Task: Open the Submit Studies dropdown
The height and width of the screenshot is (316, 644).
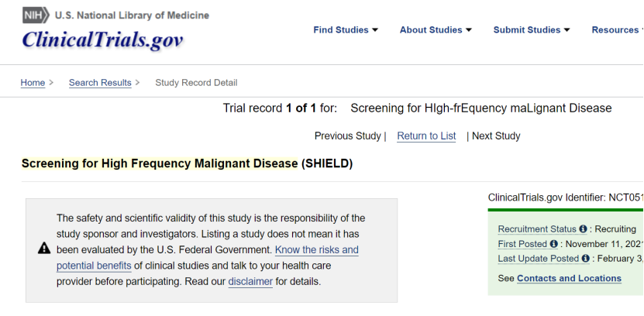Action: 531,30
